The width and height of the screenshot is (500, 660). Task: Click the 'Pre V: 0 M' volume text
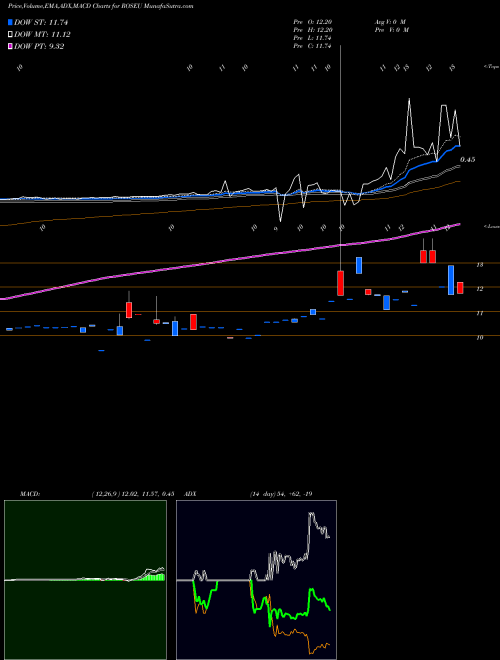pyautogui.click(x=391, y=30)
